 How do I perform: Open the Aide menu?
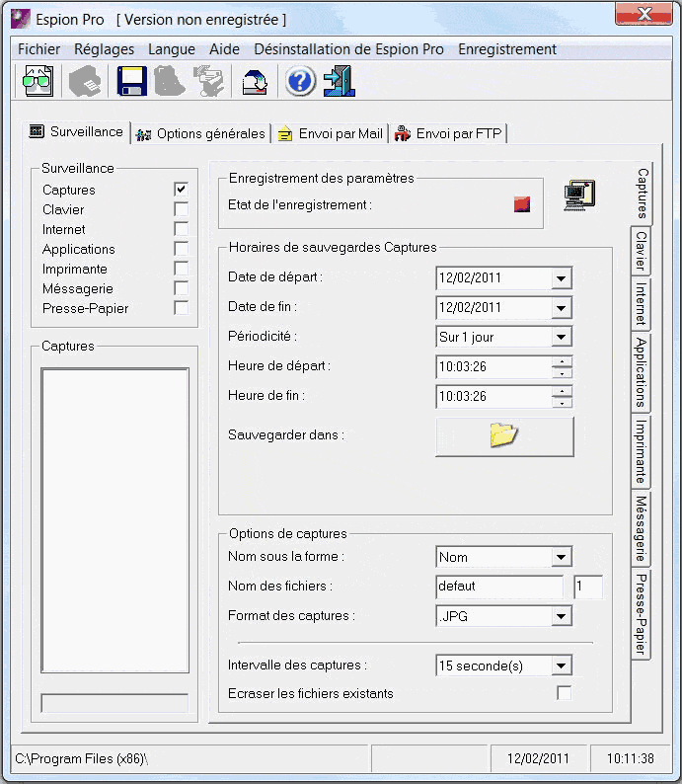click(x=224, y=49)
